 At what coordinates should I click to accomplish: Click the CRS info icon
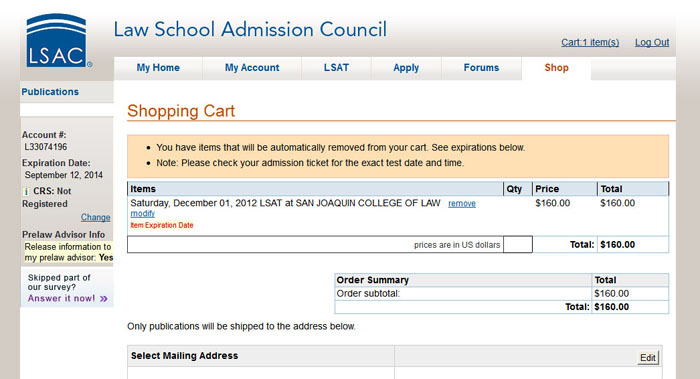pos(26,192)
